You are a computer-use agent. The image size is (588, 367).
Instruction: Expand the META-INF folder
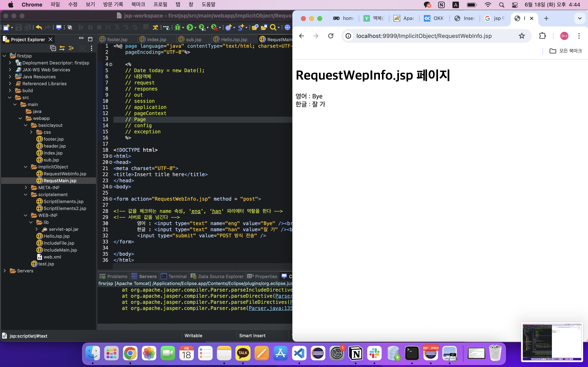pos(26,187)
